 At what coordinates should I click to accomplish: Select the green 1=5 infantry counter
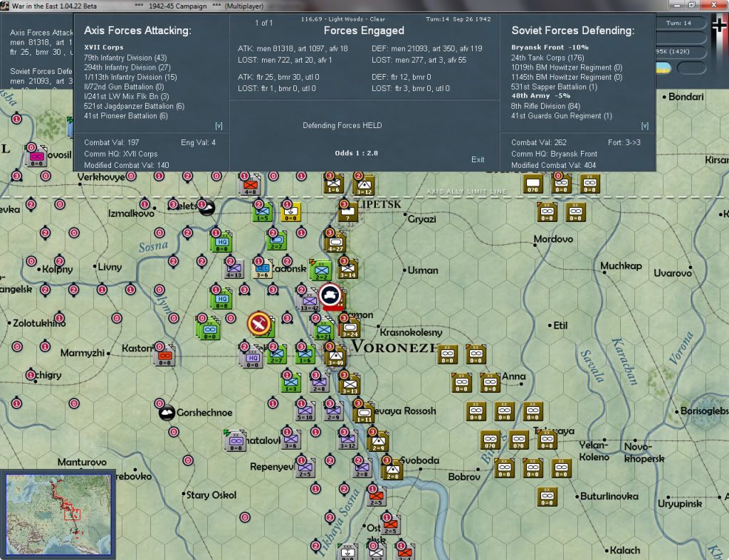coord(263,212)
